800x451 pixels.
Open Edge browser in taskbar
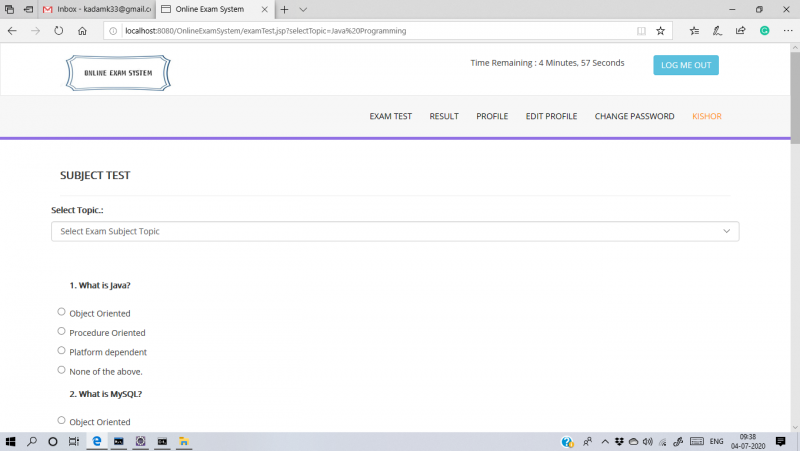coord(96,441)
